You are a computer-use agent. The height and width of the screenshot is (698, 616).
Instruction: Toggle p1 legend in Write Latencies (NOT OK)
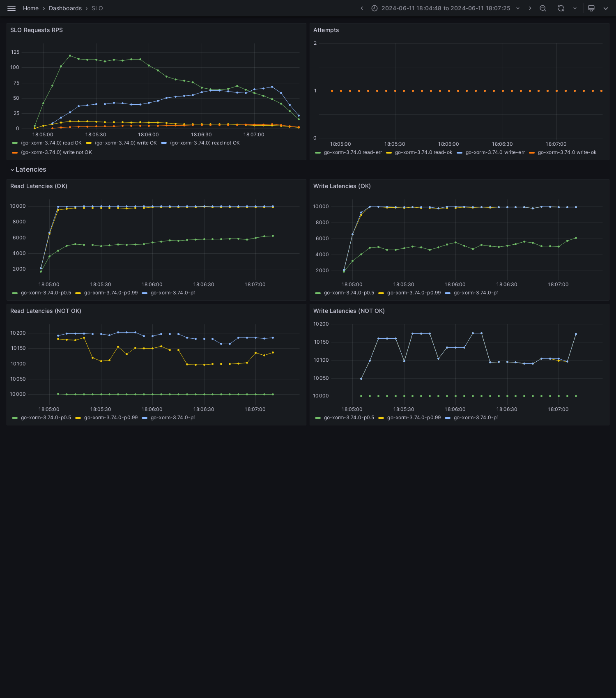click(476, 418)
